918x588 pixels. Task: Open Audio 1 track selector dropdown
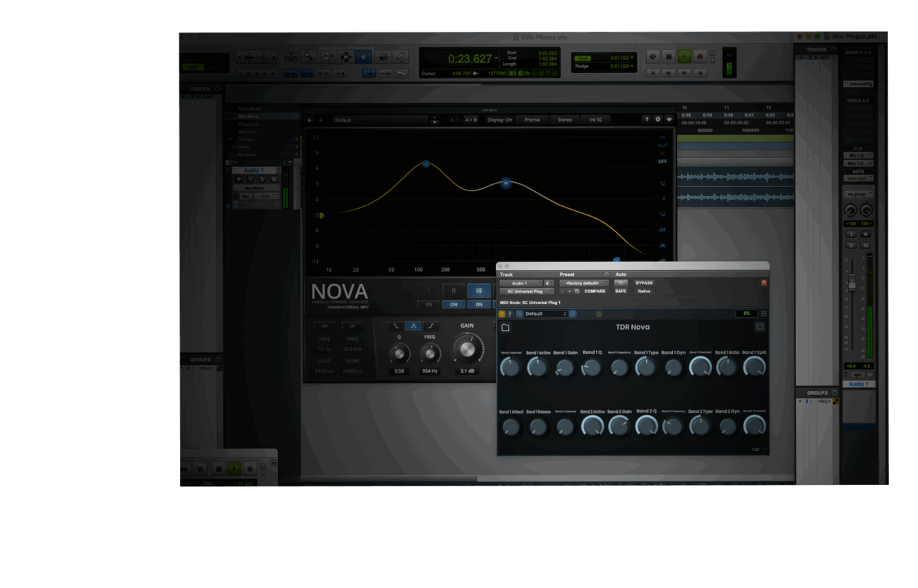click(521, 283)
